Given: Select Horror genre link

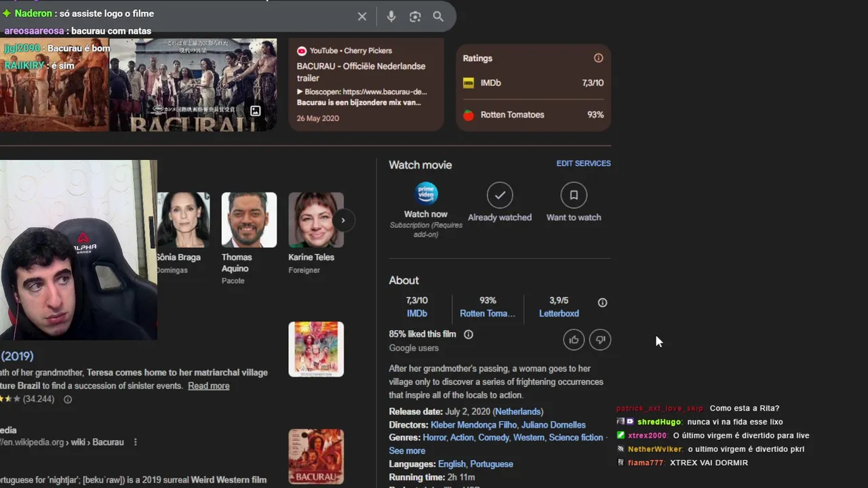Looking at the screenshot, I should coord(435,438).
